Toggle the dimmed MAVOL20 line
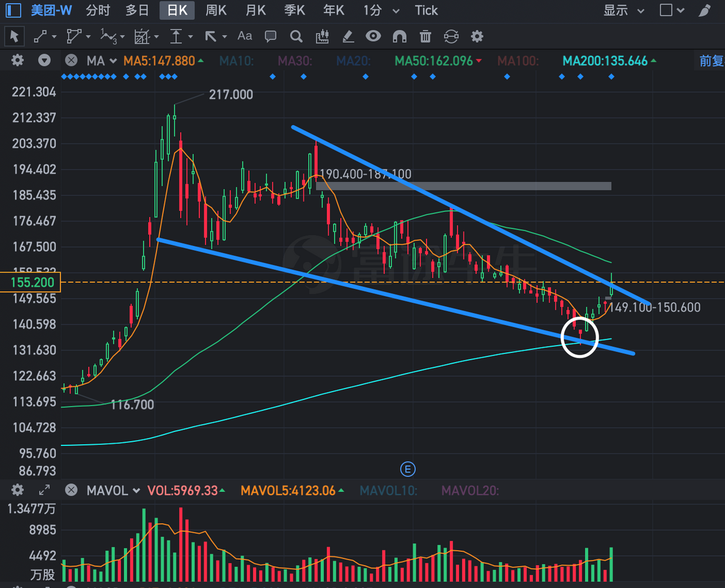This screenshot has height=588, width=725. point(471,491)
